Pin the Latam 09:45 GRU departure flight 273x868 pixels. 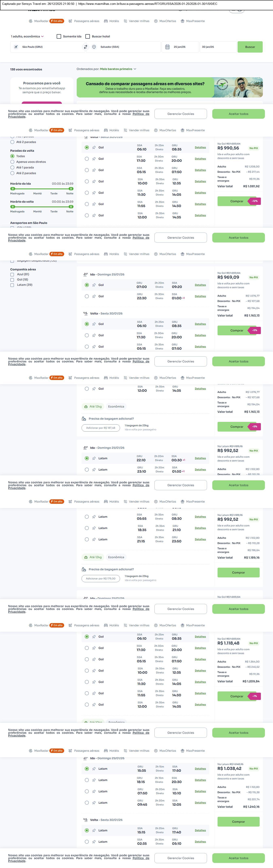tap(94, 803)
